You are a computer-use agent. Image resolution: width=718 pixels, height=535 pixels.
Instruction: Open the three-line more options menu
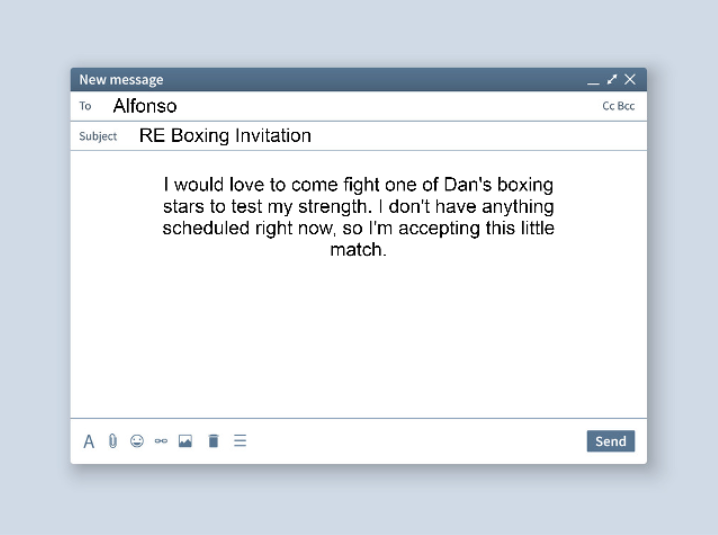coord(240,441)
